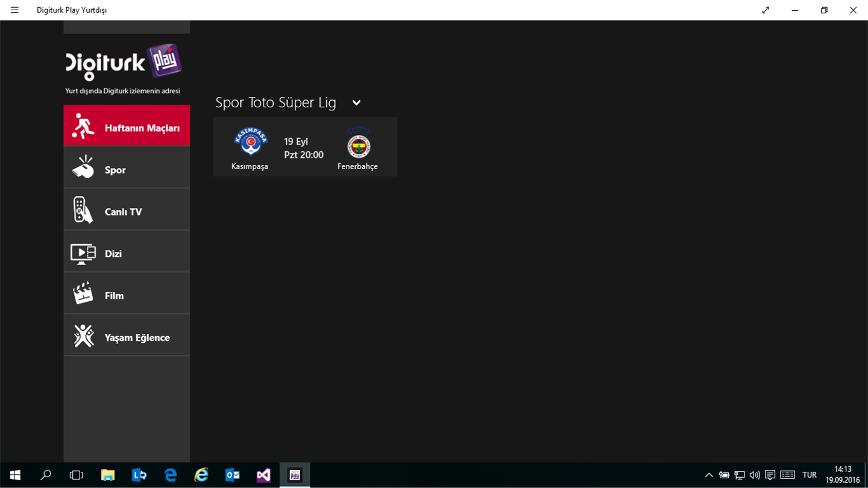Select the Haftanın Maçları menu item
868x488 pixels.
(127, 126)
